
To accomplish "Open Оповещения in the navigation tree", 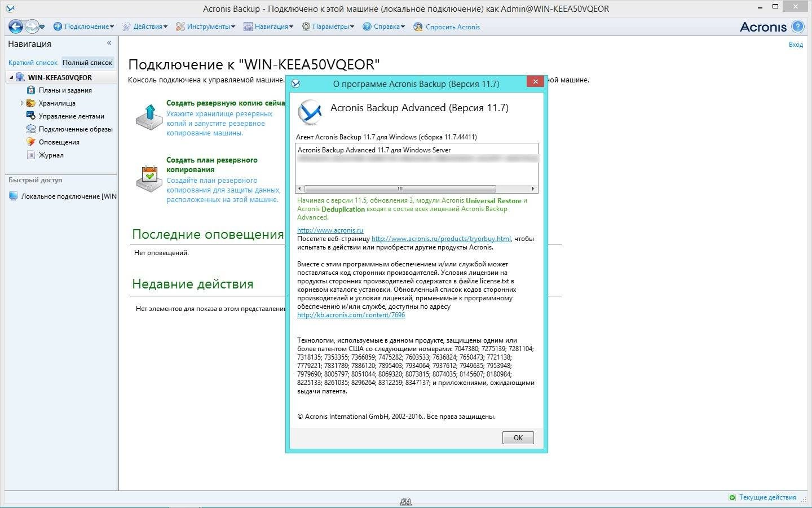I will [59, 142].
